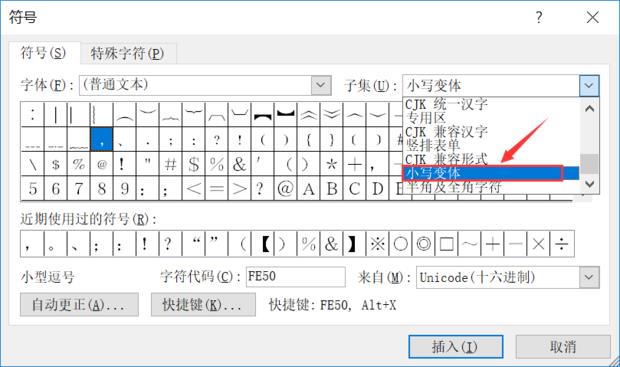Choose the digit 8 symbol cell
This screenshot has height=367, width=620.
pos(102,189)
